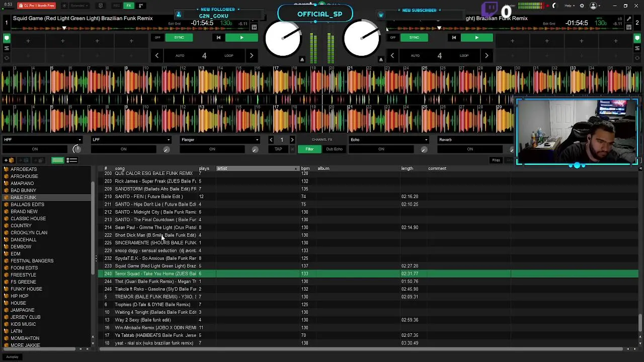Toggle the FX panel button

coord(129,6)
